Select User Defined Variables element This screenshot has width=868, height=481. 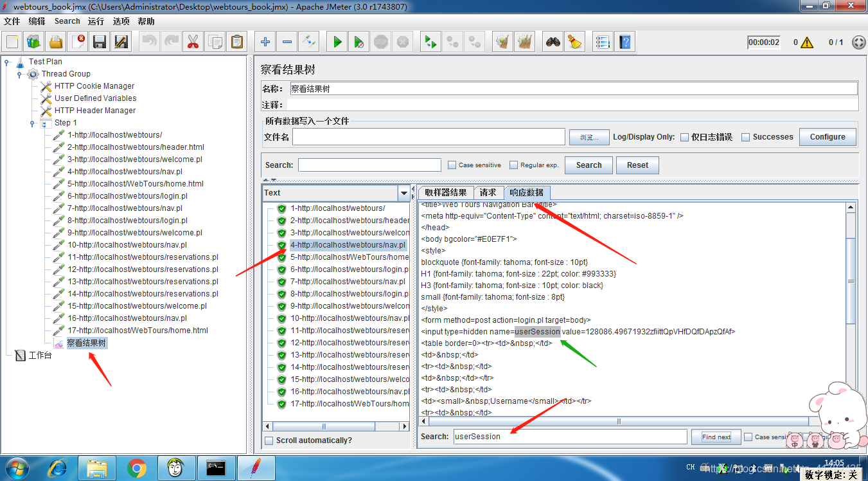[95, 98]
